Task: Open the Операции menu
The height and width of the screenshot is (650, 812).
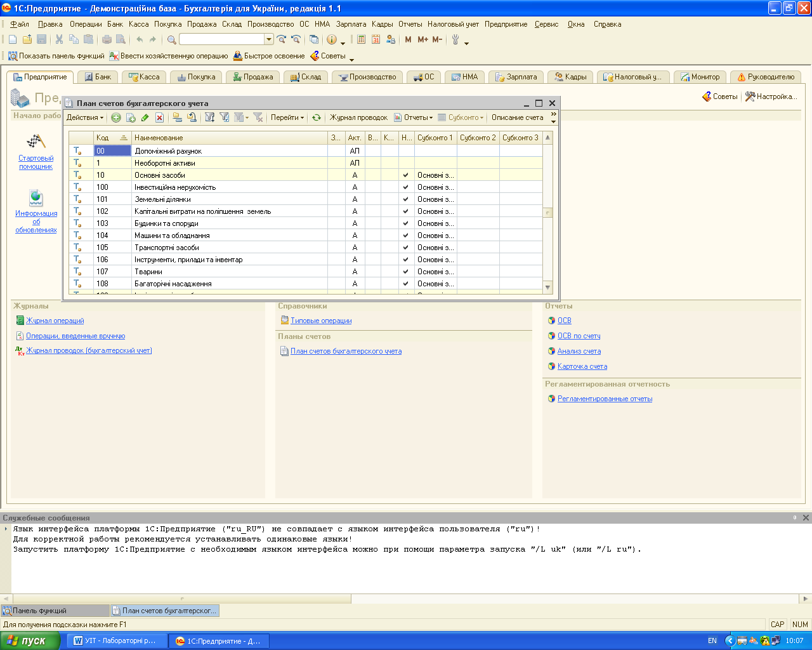Action: coord(86,24)
